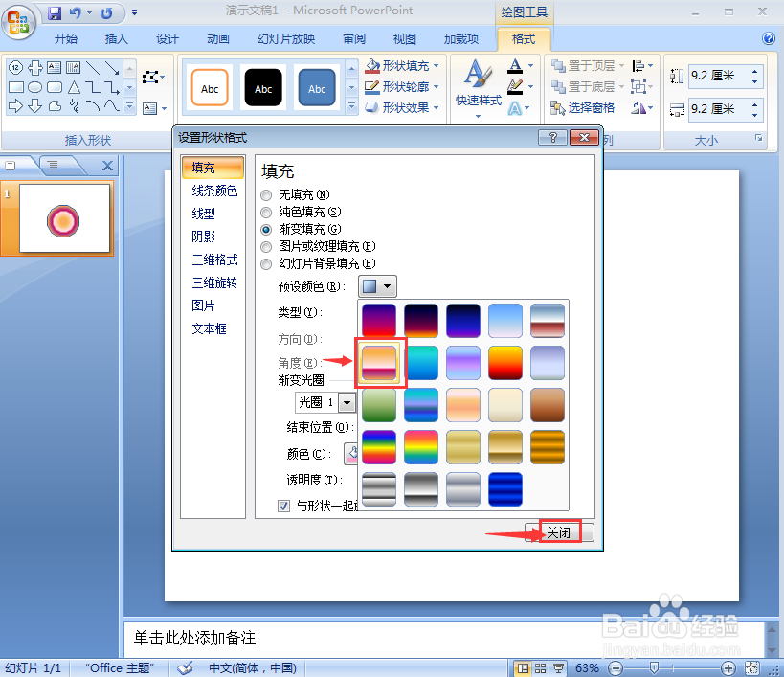Open customize quick access toolbar arrow
The width and height of the screenshot is (784, 677).
click(135, 12)
